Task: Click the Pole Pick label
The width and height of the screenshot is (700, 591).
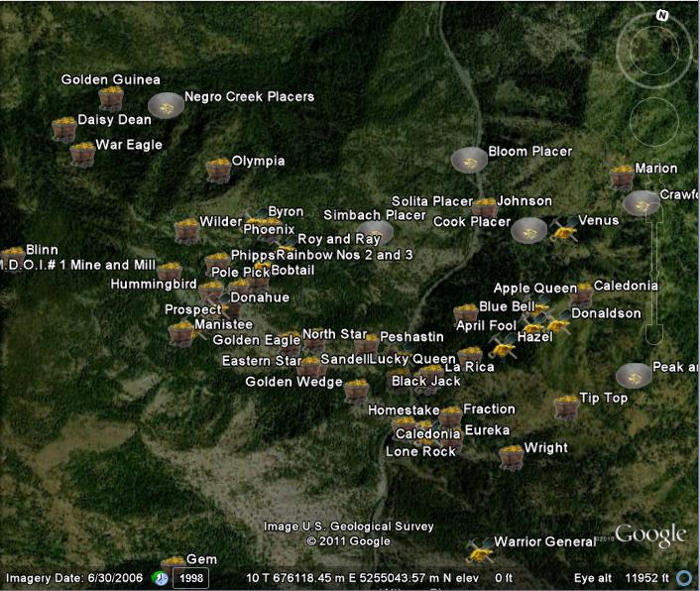Action: pyautogui.click(x=241, y=272)
